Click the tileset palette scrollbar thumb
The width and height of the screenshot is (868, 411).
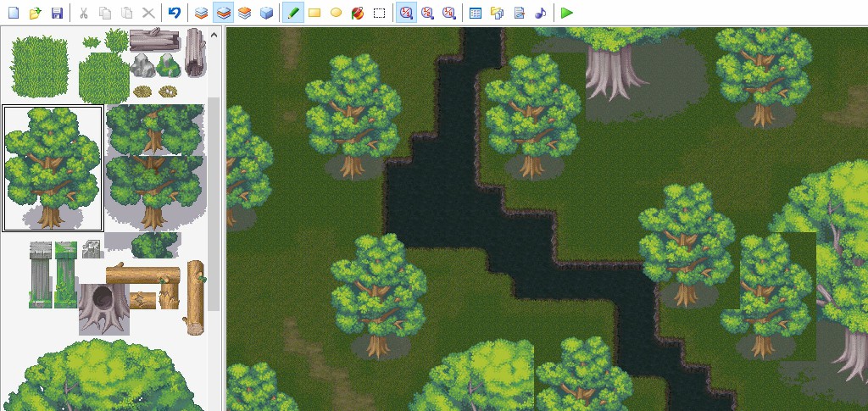click(x=214, y=205)
